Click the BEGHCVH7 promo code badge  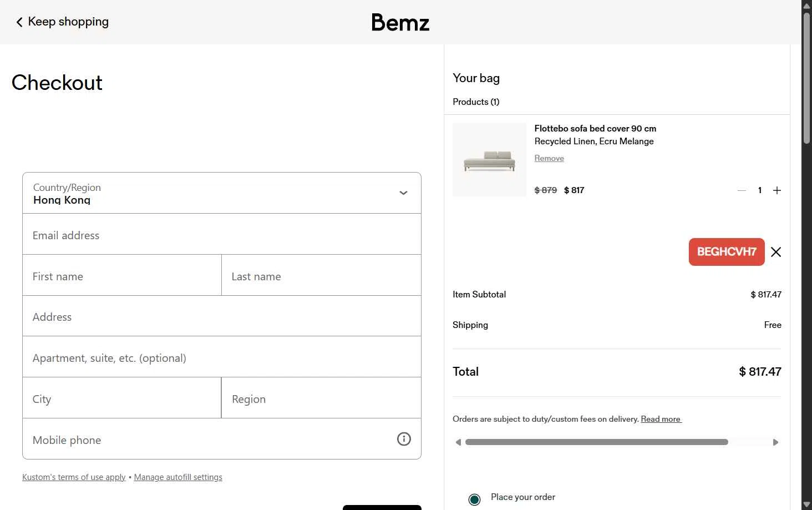pyautogui.click(x=727, y=252)
